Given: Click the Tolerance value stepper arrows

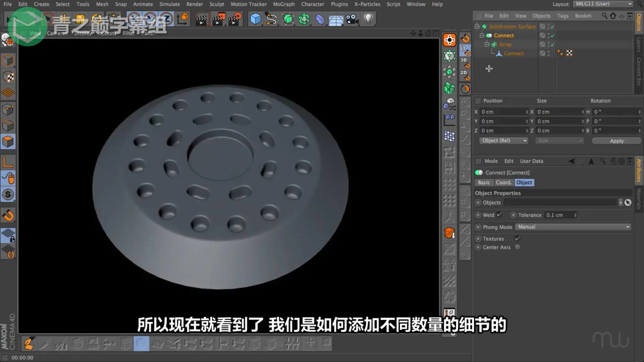Looking at the screenshot, I should pyautogui.click(x=575, y=215).
